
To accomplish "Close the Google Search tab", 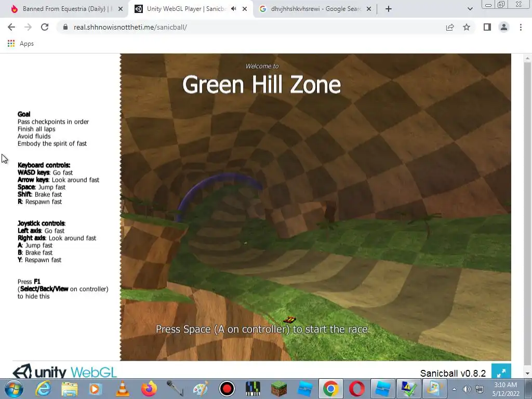I will 369,9.
